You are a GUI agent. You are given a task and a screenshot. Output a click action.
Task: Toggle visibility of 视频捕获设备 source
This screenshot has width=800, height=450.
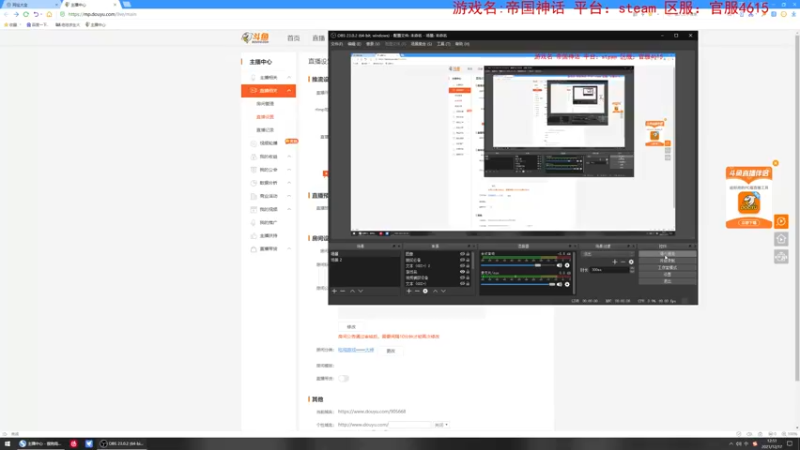462,278
